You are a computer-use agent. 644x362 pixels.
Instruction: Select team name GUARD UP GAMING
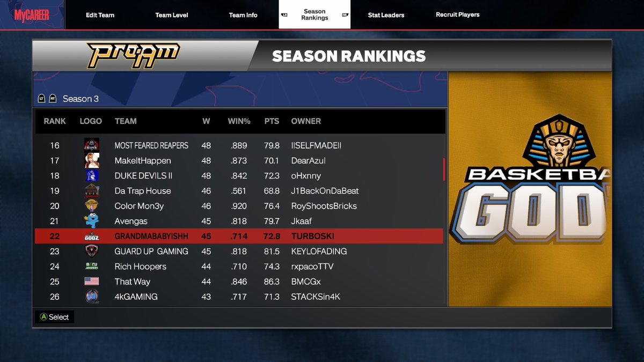(151, 251)
